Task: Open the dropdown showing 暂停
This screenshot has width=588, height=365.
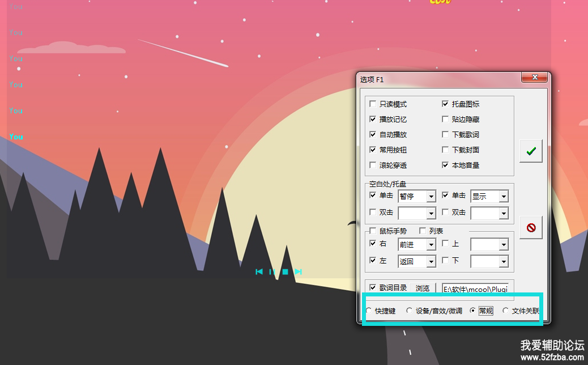Action: point(431,197)
